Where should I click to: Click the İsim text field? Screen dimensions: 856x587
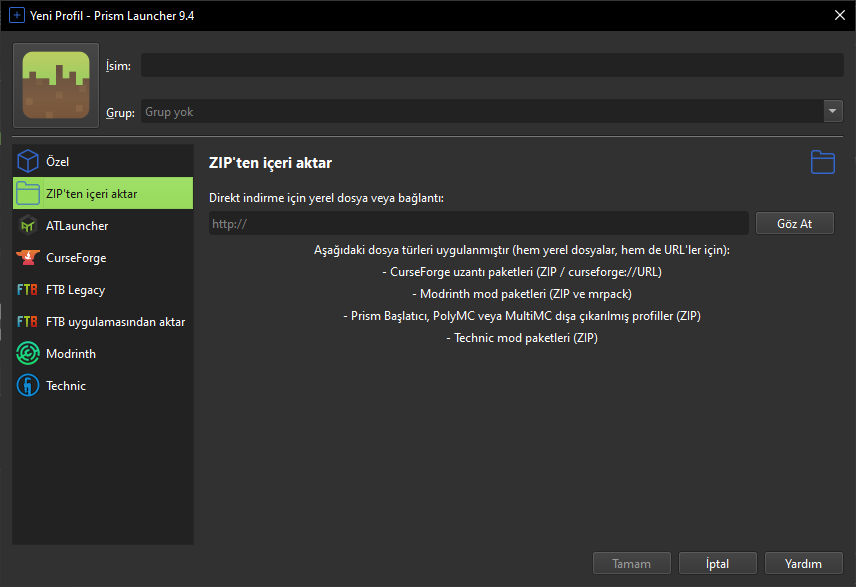tap(492, 65)
